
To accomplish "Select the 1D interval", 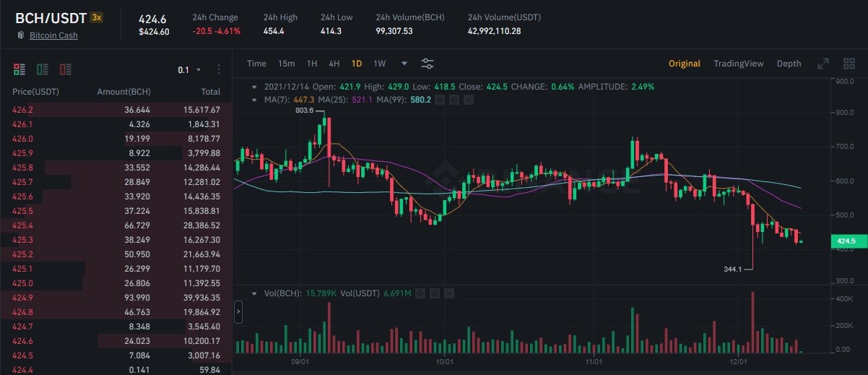I will click(x=357, y=64).
